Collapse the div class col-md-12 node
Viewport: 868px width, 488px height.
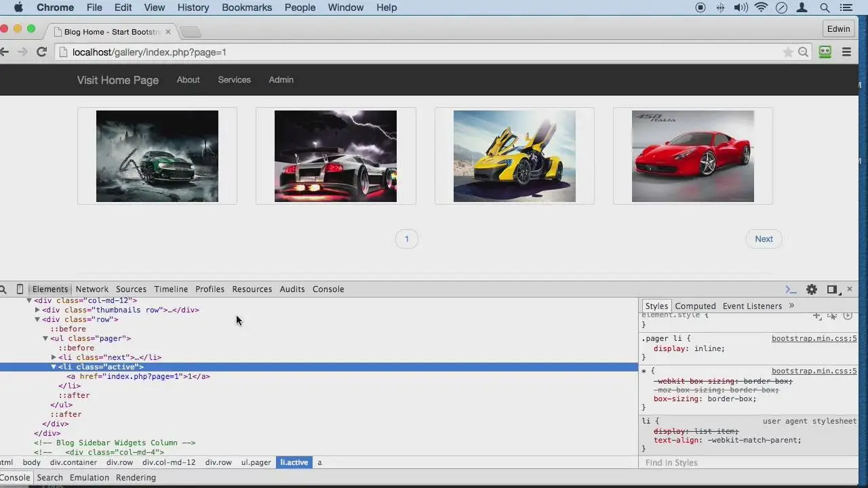29,300
